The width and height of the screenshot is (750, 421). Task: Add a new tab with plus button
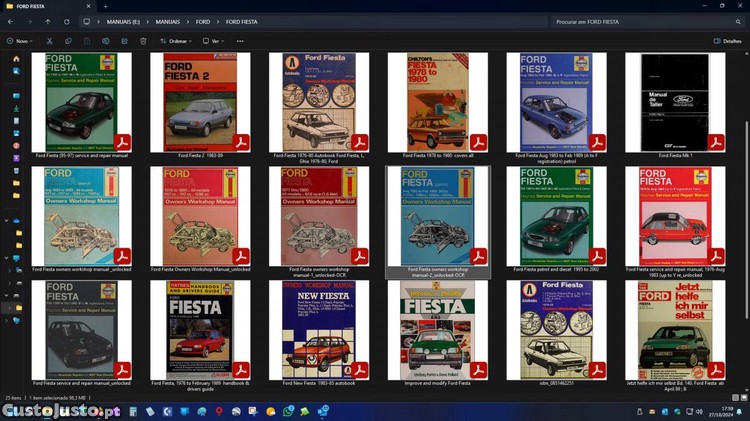105,6
